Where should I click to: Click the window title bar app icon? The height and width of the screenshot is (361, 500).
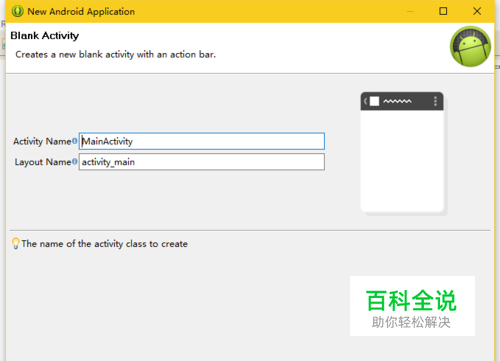[x=17, y=11]
